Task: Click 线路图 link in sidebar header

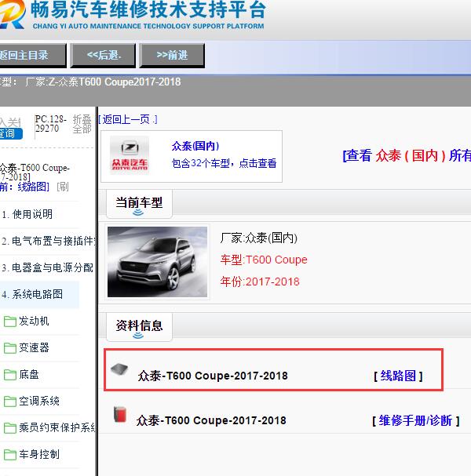Action: tap(33, 187)
